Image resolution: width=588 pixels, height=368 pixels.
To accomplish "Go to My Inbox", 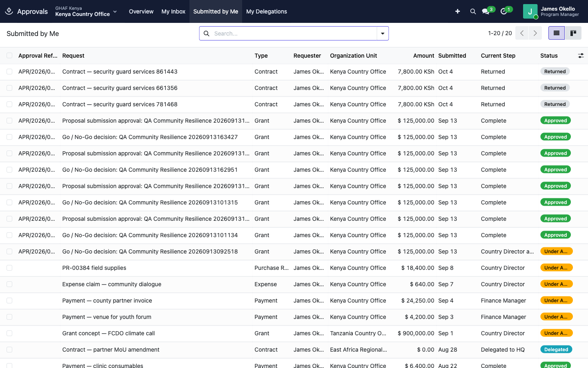I will tap(174, 11).
